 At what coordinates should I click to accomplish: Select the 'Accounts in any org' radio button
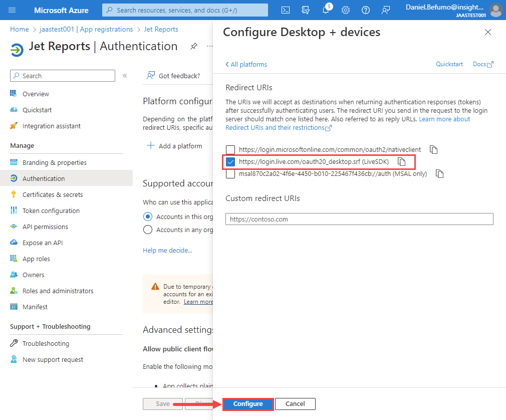pos(148,230)
